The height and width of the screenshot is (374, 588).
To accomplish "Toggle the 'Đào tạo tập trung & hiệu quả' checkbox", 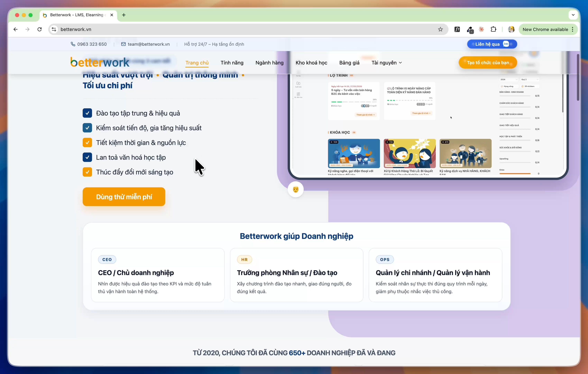I will 87,113.
